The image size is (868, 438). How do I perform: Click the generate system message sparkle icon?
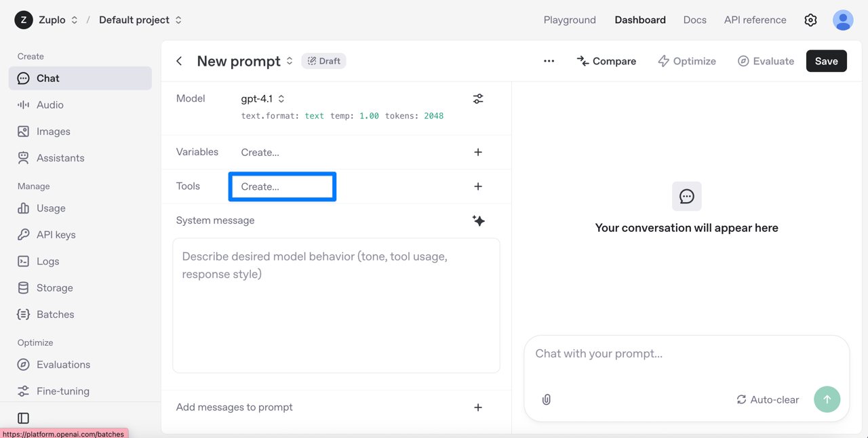pyautogui.click(x=478, y=220)
